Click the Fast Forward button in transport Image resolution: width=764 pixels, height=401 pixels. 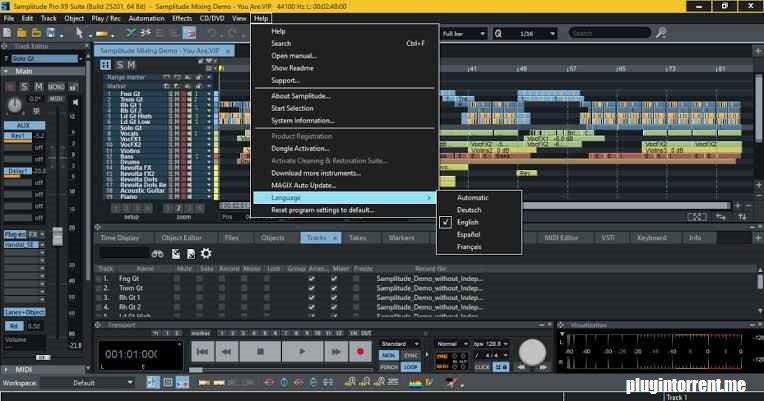[x=336, y=351]
